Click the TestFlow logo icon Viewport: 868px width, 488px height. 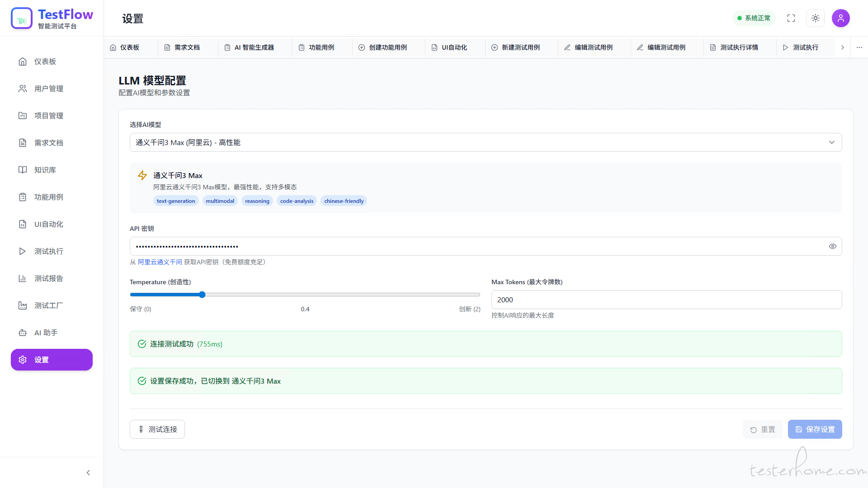(22, 18)
